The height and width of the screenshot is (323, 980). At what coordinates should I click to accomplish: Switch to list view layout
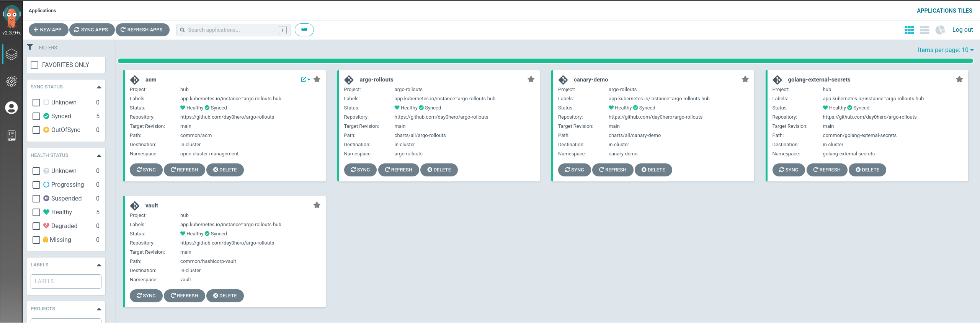pos(924,30)
